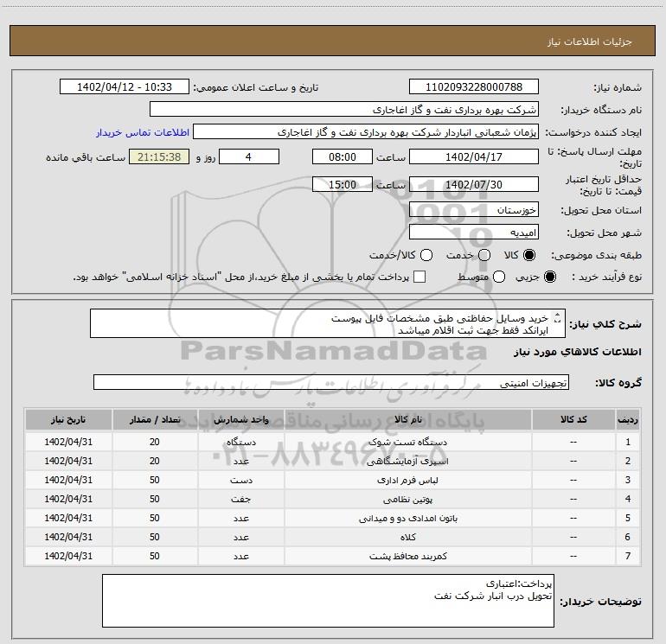
Task: Click the validity time field 15:00
Action: [x=343, y=185]
